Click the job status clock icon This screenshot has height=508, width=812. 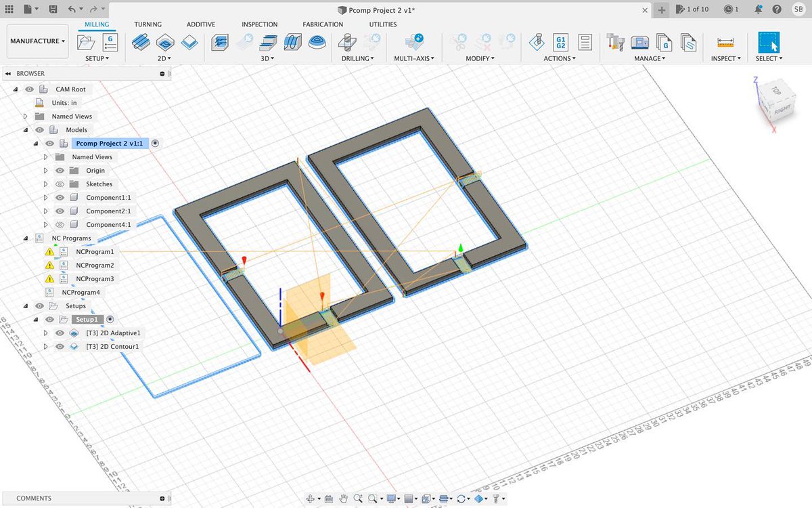[728, 9]
